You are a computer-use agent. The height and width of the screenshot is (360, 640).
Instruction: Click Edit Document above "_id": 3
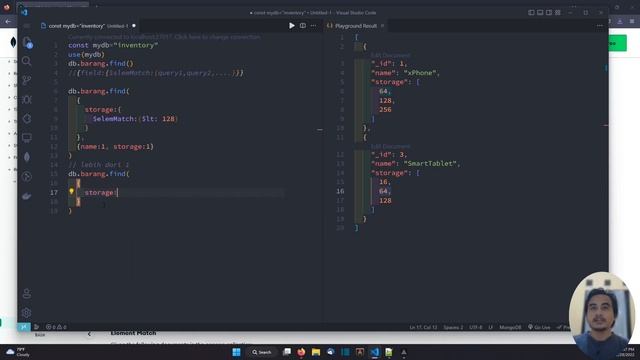coord(390,146)
